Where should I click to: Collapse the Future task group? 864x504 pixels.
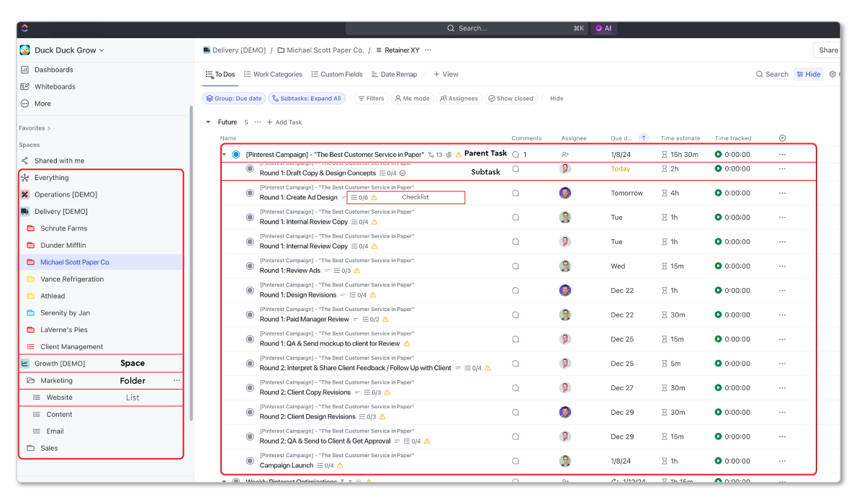[208, 122]
